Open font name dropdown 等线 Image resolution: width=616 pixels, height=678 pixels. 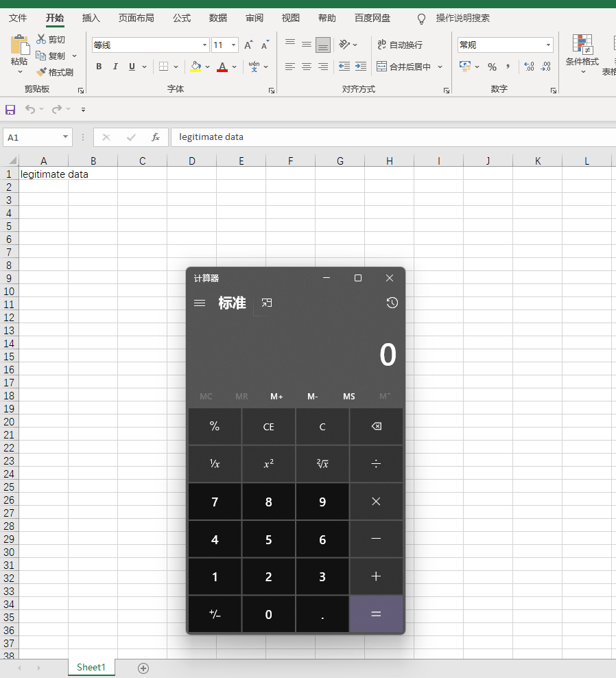pos(204,45)
